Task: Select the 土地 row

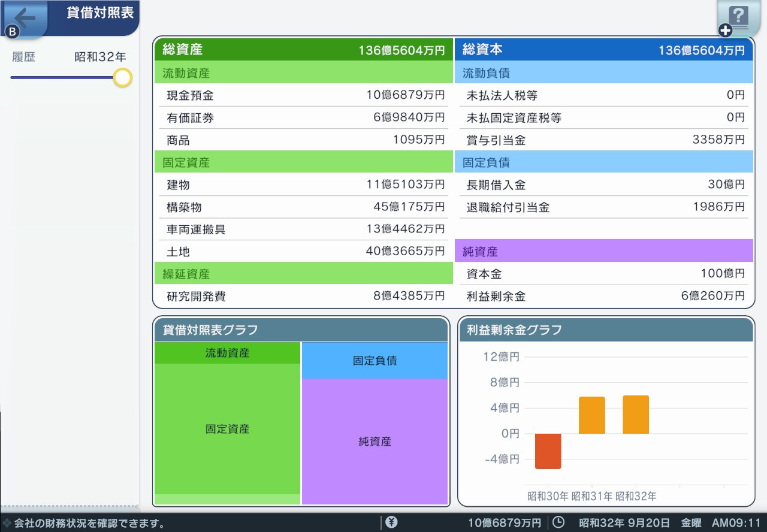Action: click(x=304, y=251)
